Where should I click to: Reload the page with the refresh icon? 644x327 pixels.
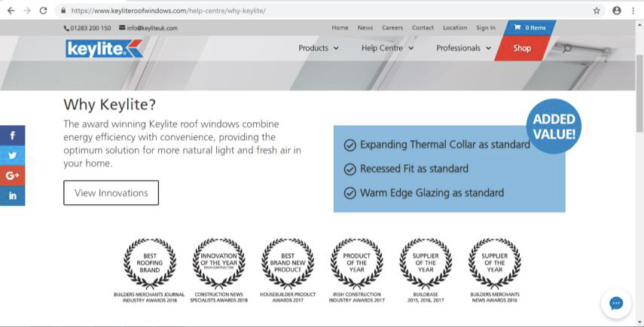tap(43, 11)
